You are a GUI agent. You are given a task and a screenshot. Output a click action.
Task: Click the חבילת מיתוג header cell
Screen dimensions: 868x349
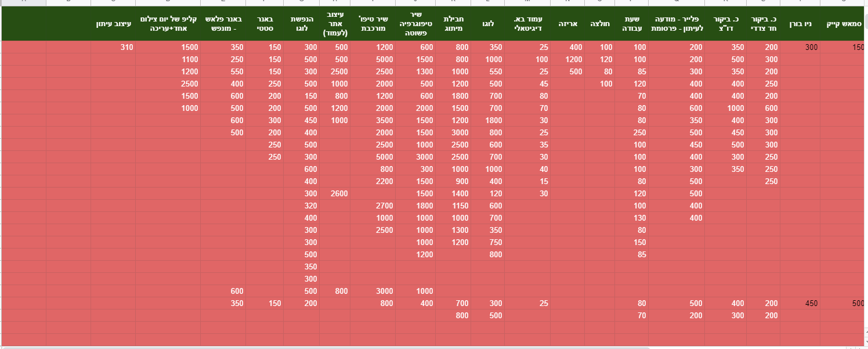click(x=454, y=24)
